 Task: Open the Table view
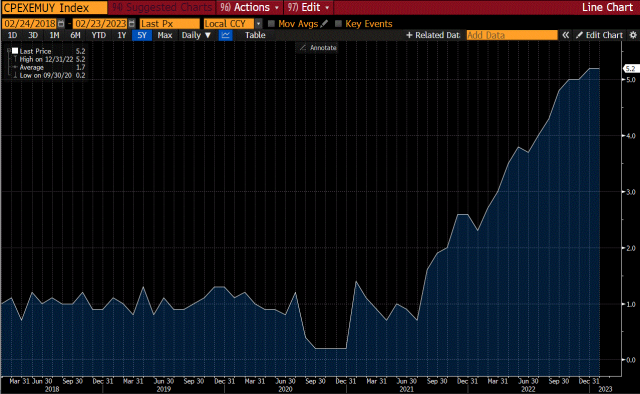click(x=255, y=35)
